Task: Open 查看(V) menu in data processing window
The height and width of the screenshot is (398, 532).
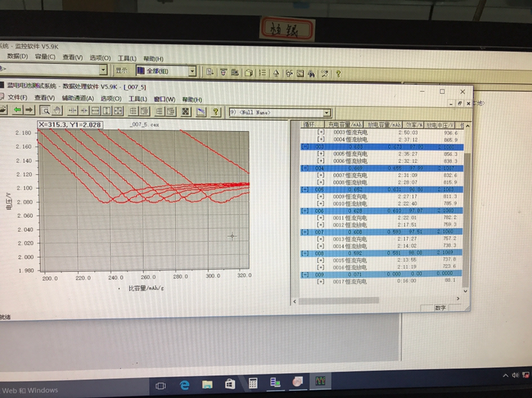Action: tap(44, 98)
